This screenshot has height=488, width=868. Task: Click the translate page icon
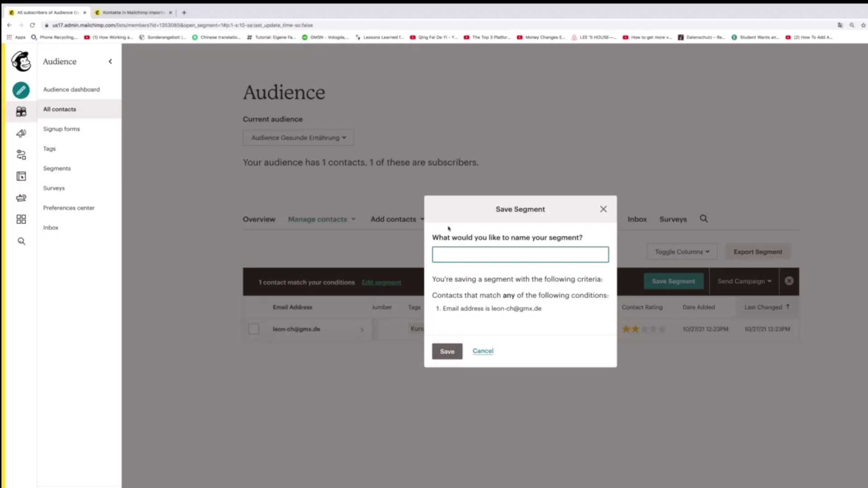coord(840,25)
